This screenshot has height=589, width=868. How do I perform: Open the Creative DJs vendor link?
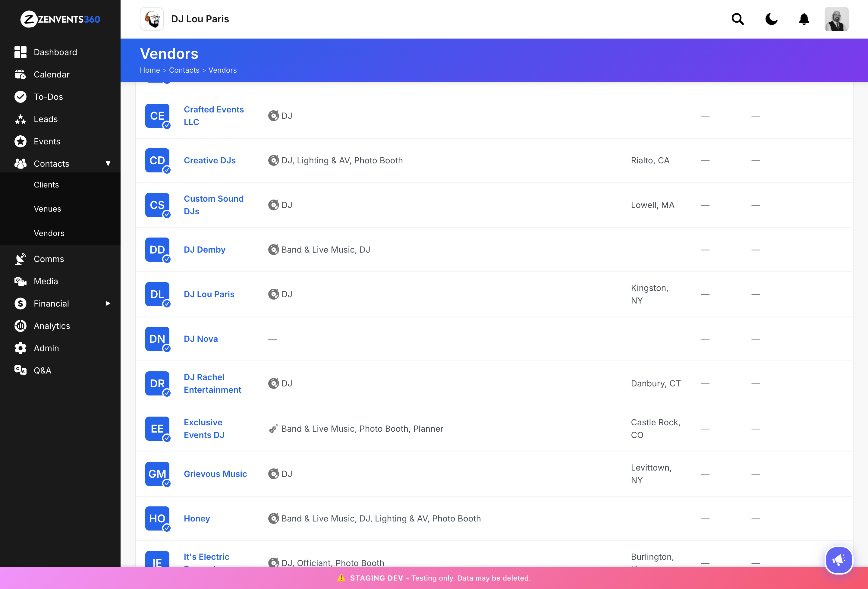click(209, 160)
